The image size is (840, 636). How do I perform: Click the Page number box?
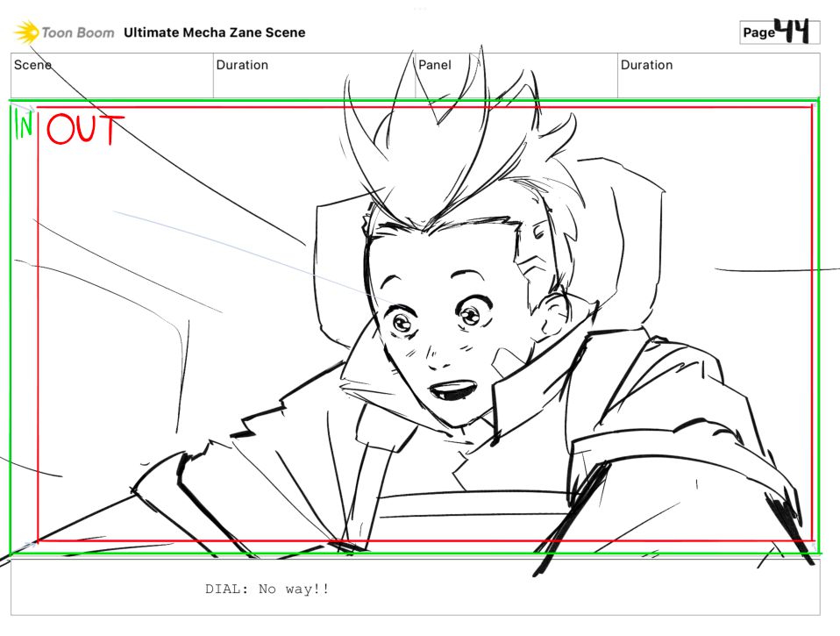[779, 32]
